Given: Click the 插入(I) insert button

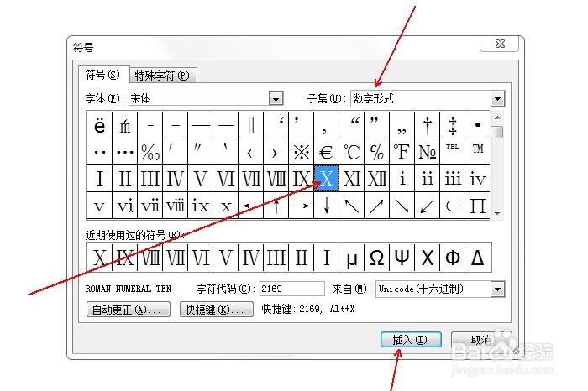Looking at the screenshot, I should pos(411,340).
